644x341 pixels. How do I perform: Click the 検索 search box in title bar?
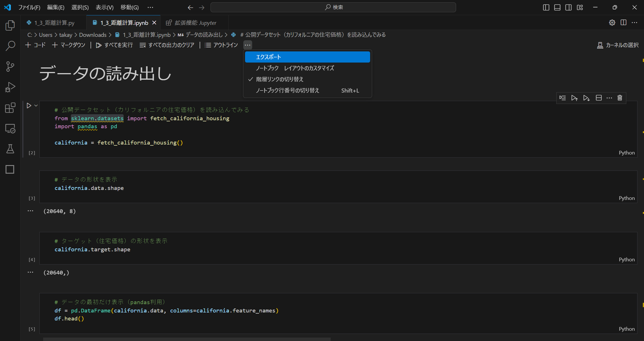point(333,7)
